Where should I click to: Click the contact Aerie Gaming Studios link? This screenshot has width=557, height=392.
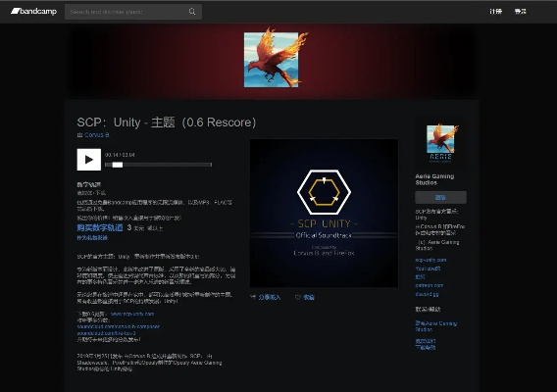pos(436,326)
